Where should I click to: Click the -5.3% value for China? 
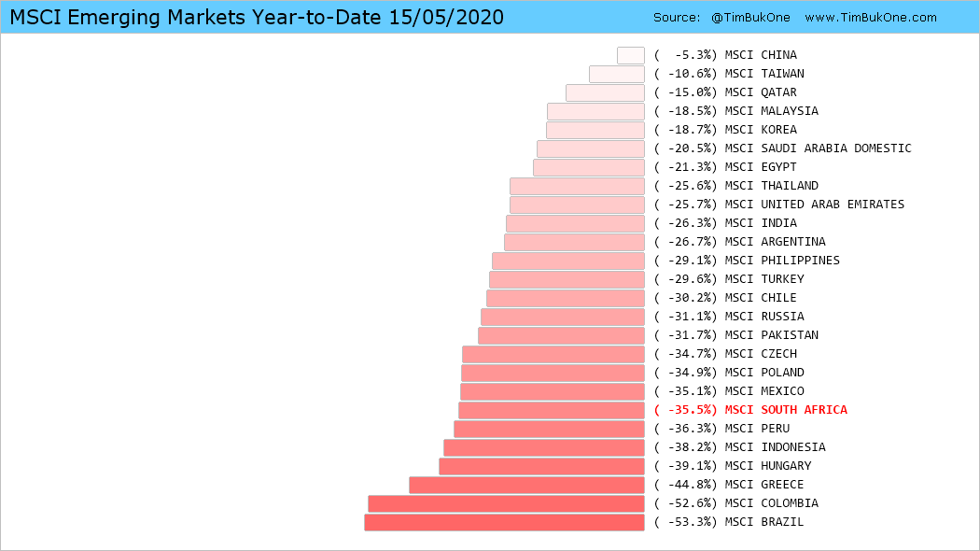[x=686, y=55]
